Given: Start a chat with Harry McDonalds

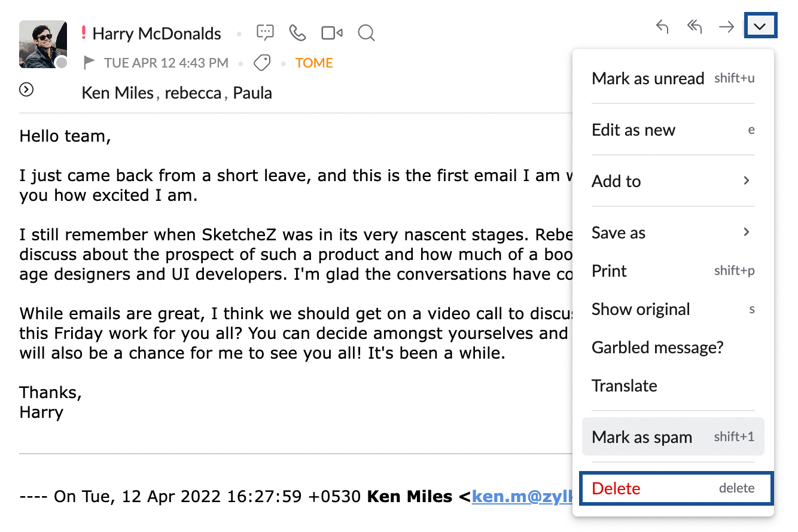Looking at the screenshot, I should tap(265, 33).
